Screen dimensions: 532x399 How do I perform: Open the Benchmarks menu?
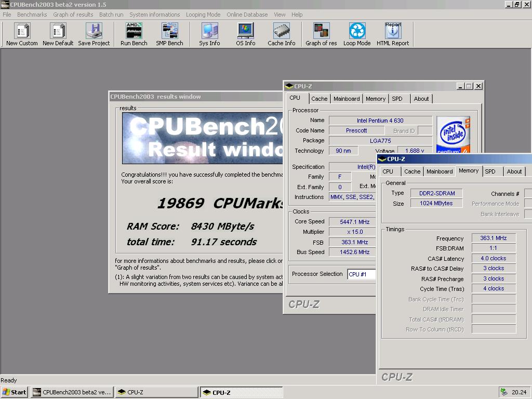click(x=32, y=15)
